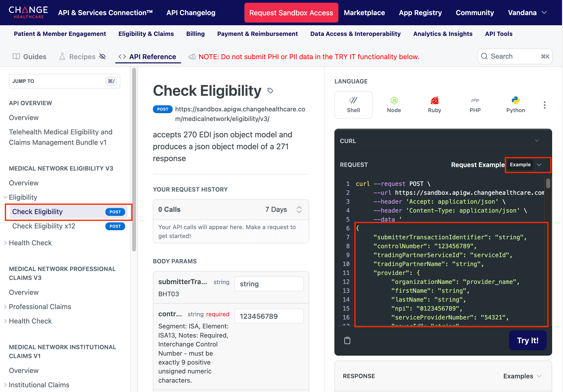
Task: Toggle visibility of Recipes with the eye icon
Action: point(102,56)
